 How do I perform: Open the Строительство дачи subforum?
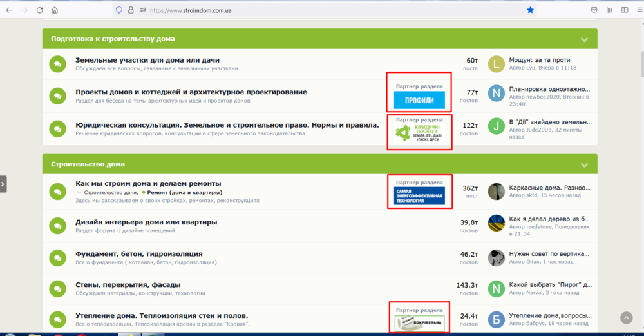tap(110, 192)
